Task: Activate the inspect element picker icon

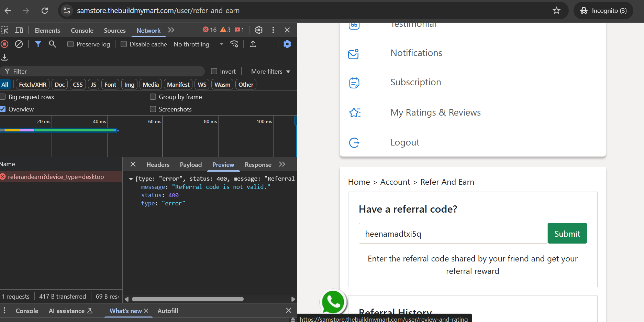Action: click(x=4, y=30)
